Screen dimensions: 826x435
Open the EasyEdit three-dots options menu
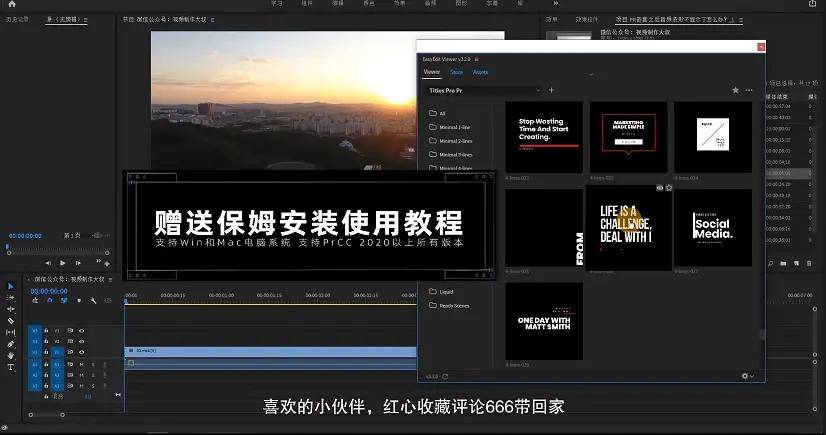point(749,90)
